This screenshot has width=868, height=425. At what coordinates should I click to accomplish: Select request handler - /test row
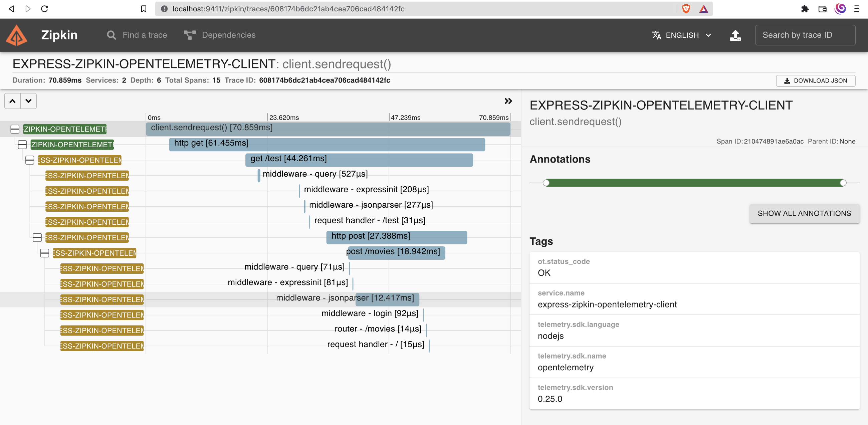(260, 222)
